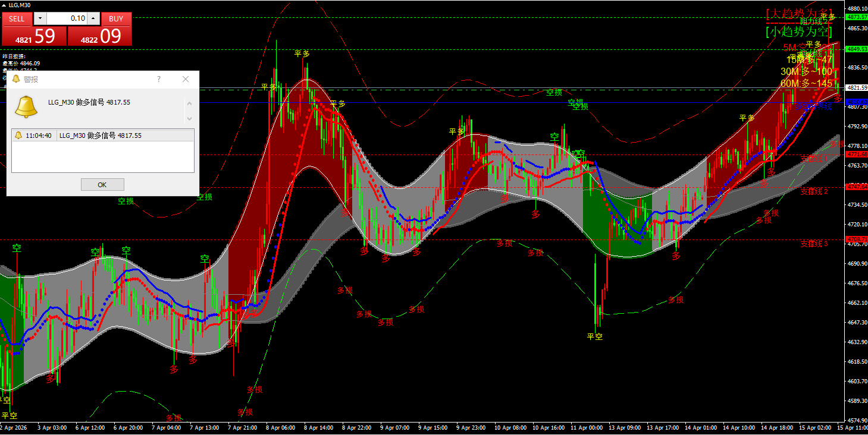Open the alert dialog's ? help button
The image size is (868, 435).
pos(159,78)
